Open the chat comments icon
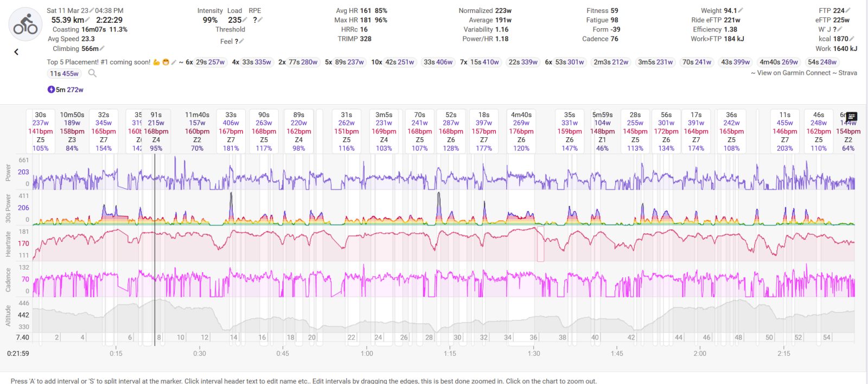The image size is (868, 384). click(852, 117)
